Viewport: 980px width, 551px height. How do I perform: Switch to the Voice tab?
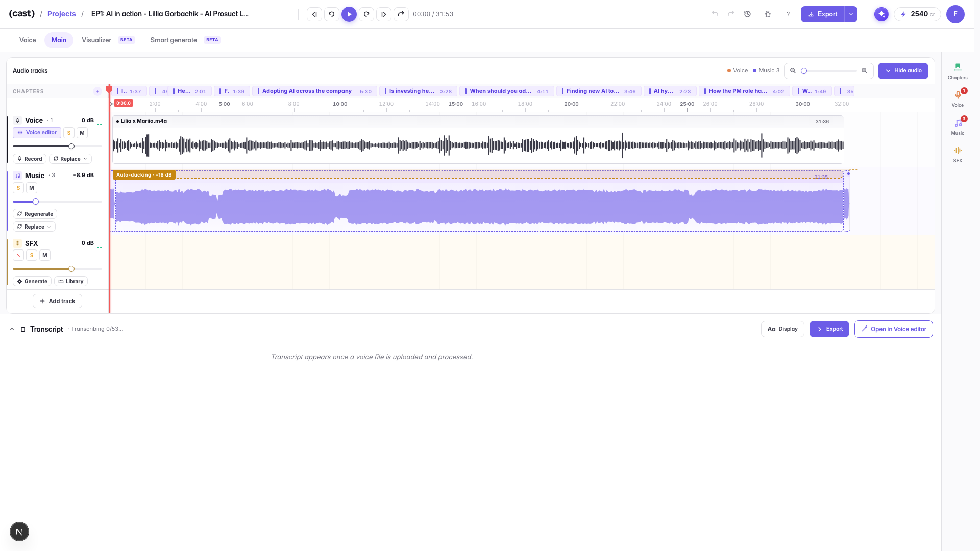coord(28,40)
